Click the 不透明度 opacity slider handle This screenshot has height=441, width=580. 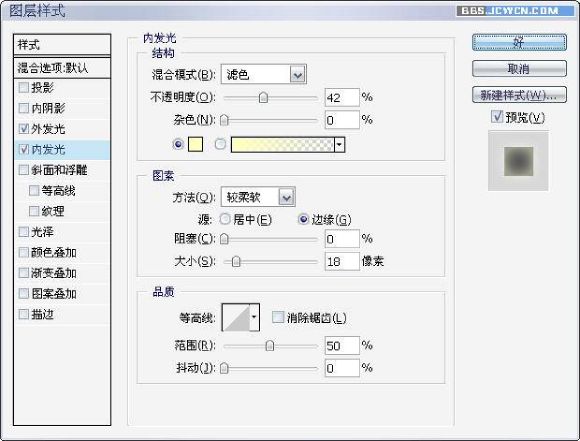[x=263, y=97]
